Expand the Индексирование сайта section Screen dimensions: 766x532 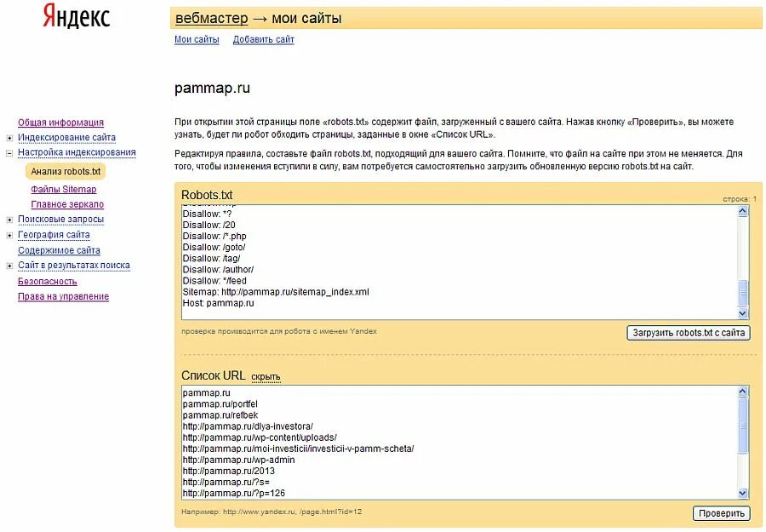pos(9,138)
